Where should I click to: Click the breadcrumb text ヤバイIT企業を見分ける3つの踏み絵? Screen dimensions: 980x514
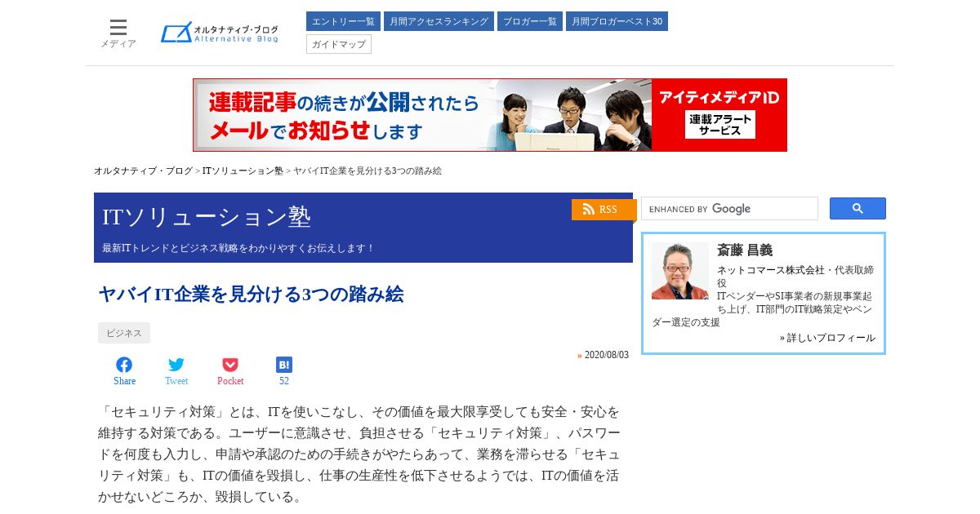pyautogui.click(x=367, y=171)
